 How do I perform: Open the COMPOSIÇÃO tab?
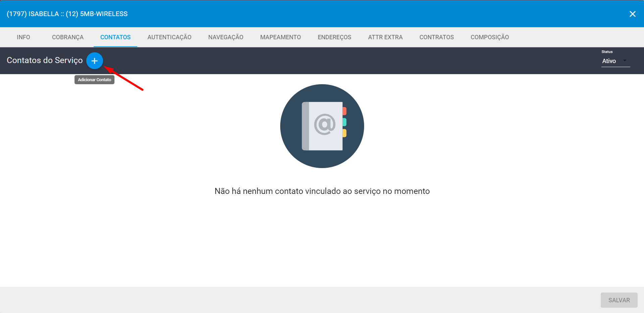pyautogui.click(x=490, y=37)
